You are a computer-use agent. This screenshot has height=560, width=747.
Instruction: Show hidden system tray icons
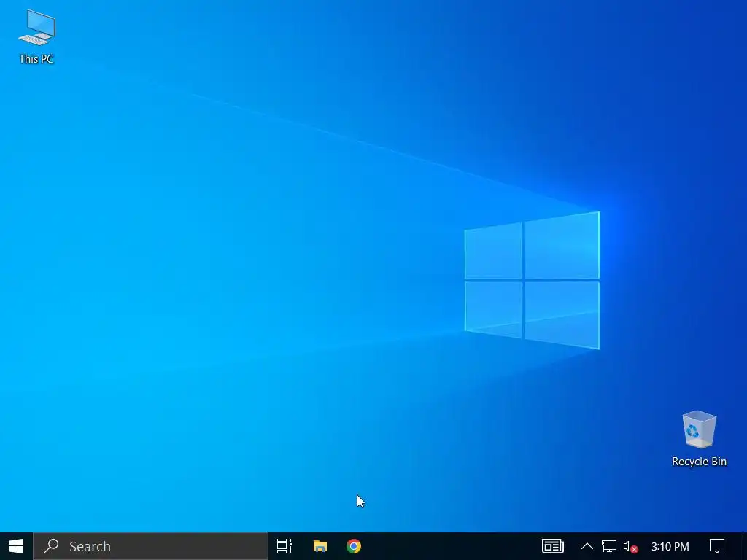587,546
